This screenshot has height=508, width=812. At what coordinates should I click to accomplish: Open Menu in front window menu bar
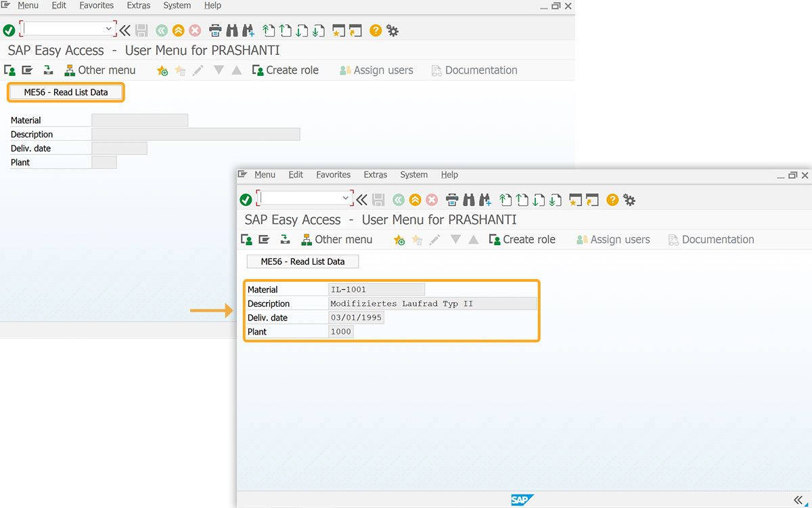(265, 175)
